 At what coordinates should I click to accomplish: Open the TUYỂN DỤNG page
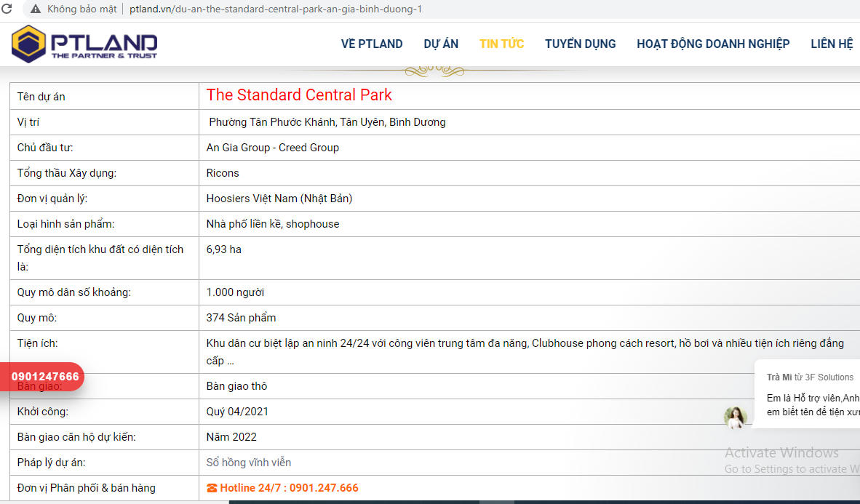click(x=580, y=44)
